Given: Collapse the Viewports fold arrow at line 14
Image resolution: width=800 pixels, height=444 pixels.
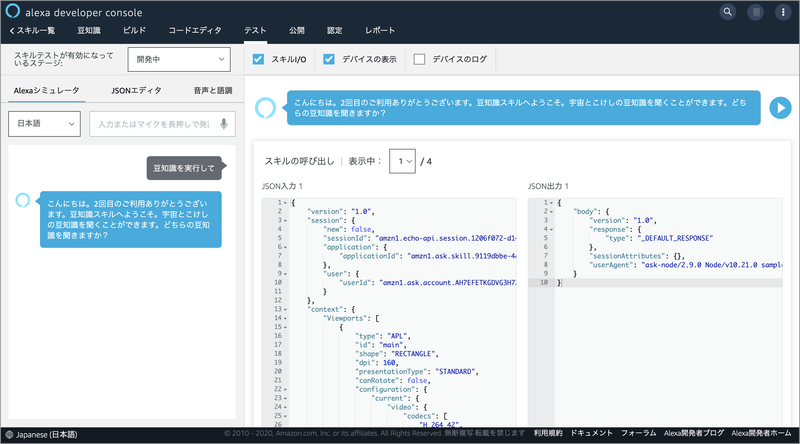Looking at the screenshot, I should [285, 318].
